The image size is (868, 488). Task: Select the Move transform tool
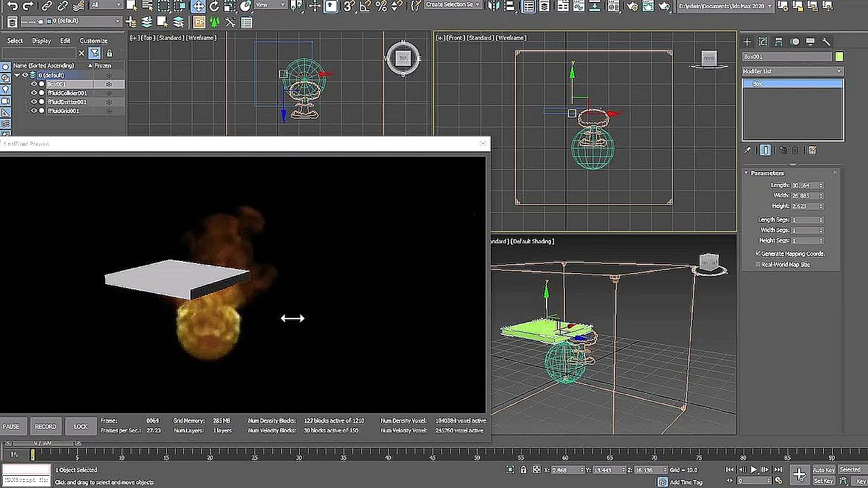[198, 6]
